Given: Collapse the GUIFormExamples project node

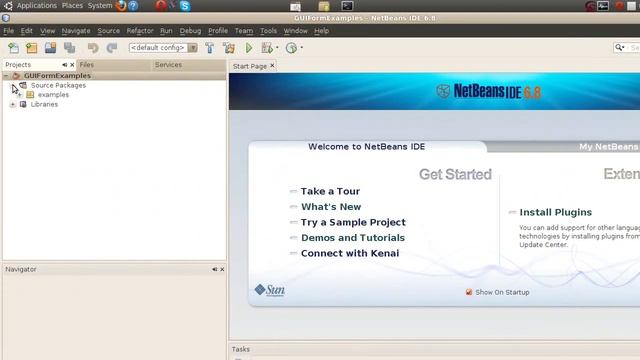Looking at the screenshot, I should (x=6, y=76).
